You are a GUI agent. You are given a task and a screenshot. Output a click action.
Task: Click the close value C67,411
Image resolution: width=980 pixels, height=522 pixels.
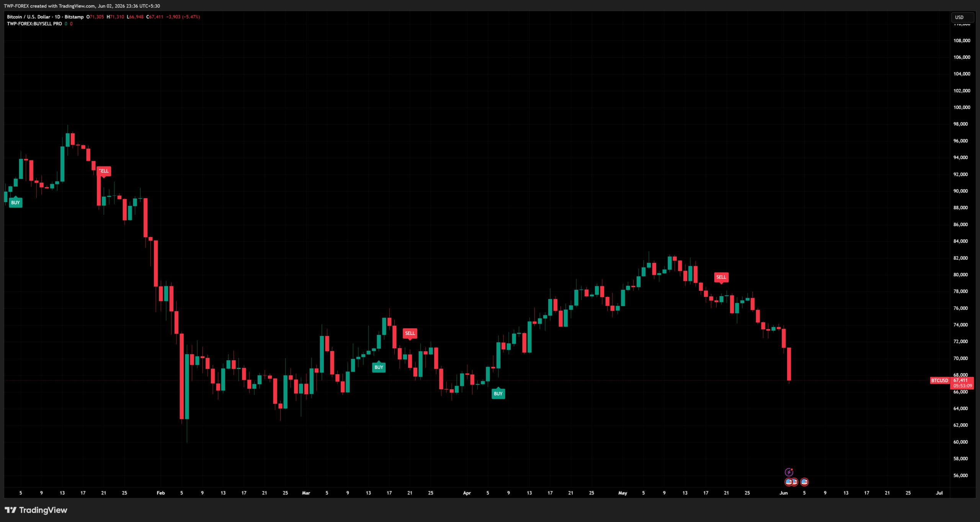coord(155,17)
